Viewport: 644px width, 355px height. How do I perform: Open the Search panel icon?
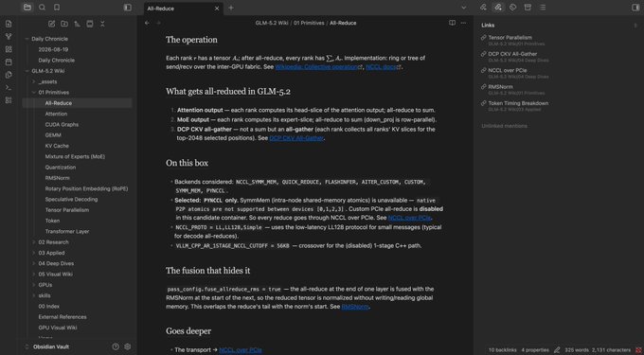point(42,8)
